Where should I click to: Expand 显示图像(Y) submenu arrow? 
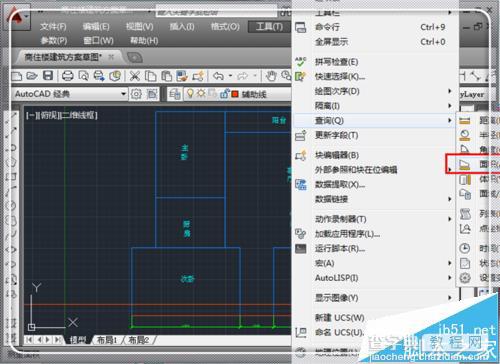tap(450, 298)
